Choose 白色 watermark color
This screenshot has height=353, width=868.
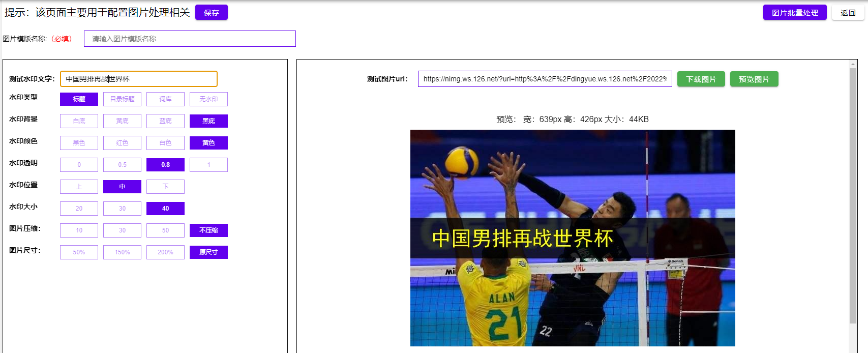click(165, 142)
